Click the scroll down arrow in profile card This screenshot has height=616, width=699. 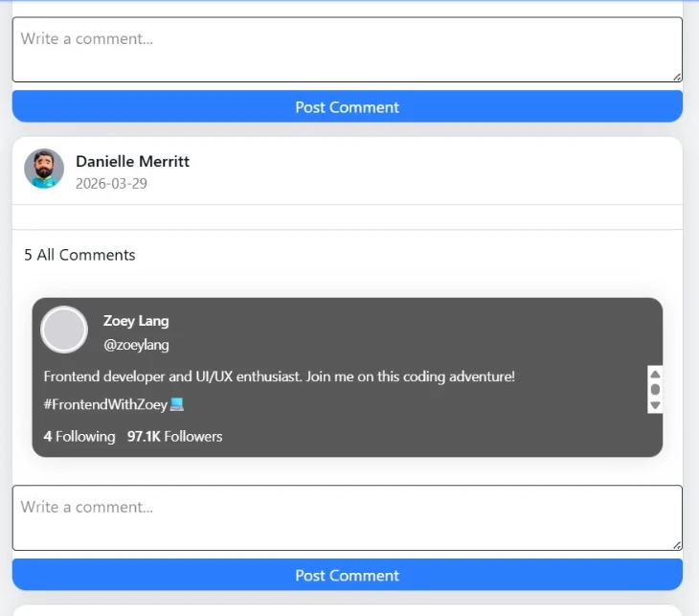tap(655, 405)
